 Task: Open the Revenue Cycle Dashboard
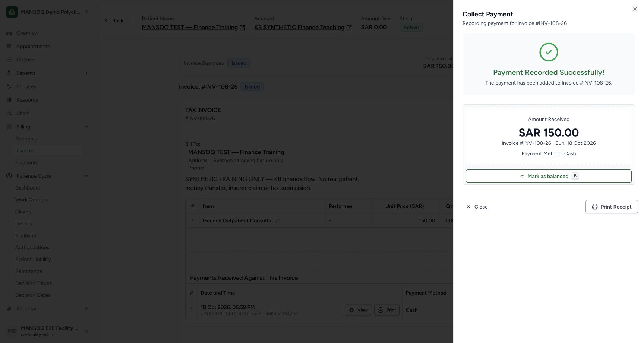28,188
